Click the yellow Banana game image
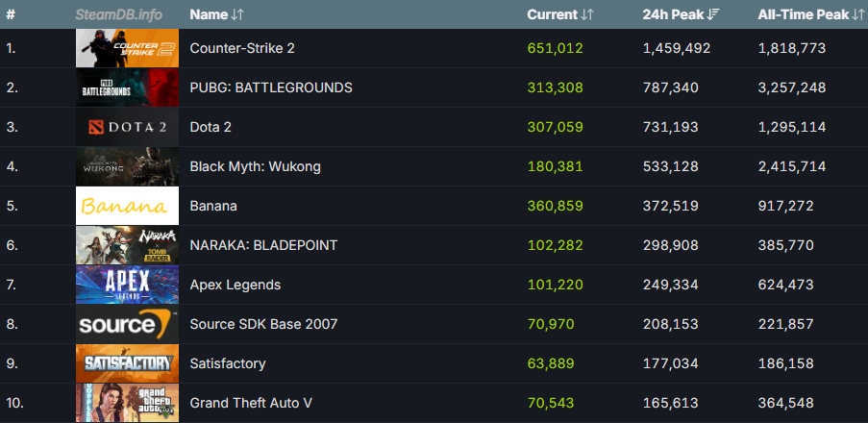This screenshot has width=868, height=423. (127, 206)
